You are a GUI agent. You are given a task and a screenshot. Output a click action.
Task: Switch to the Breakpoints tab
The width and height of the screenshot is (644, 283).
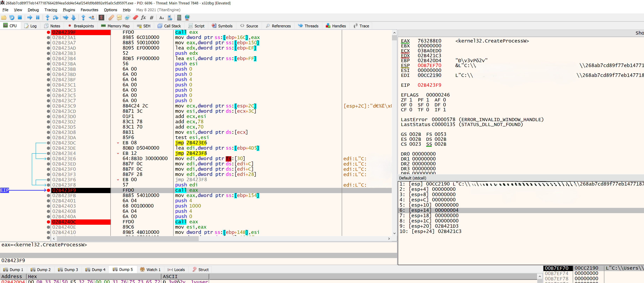point(81,26)
